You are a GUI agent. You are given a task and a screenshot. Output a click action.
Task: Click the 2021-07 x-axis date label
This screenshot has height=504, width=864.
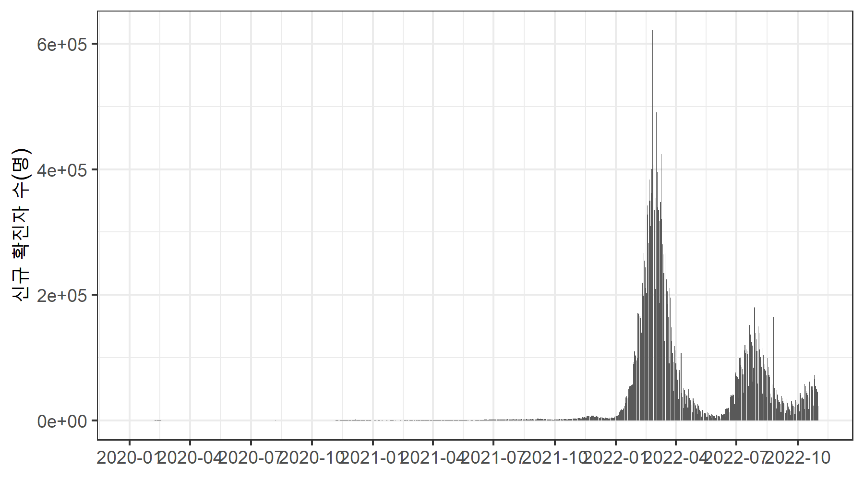[493, 458]
